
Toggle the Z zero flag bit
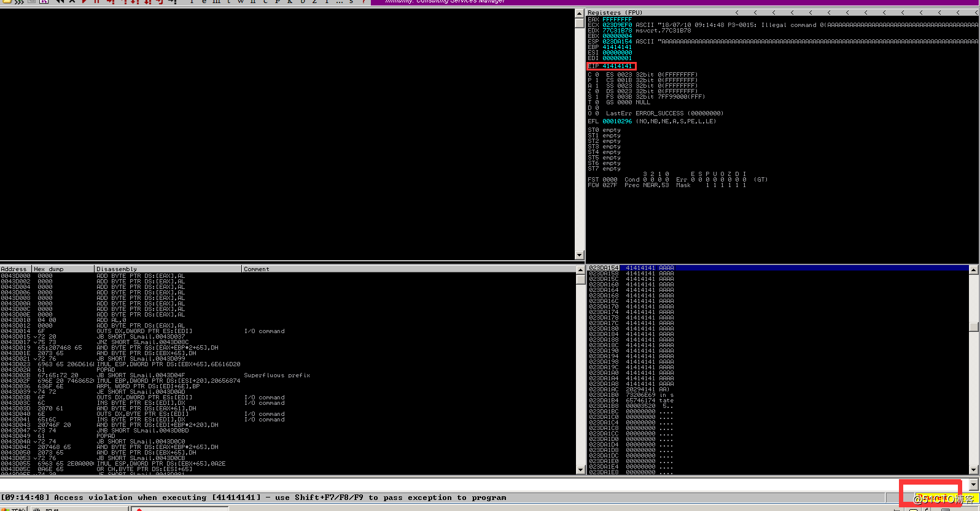coord(597,91)
